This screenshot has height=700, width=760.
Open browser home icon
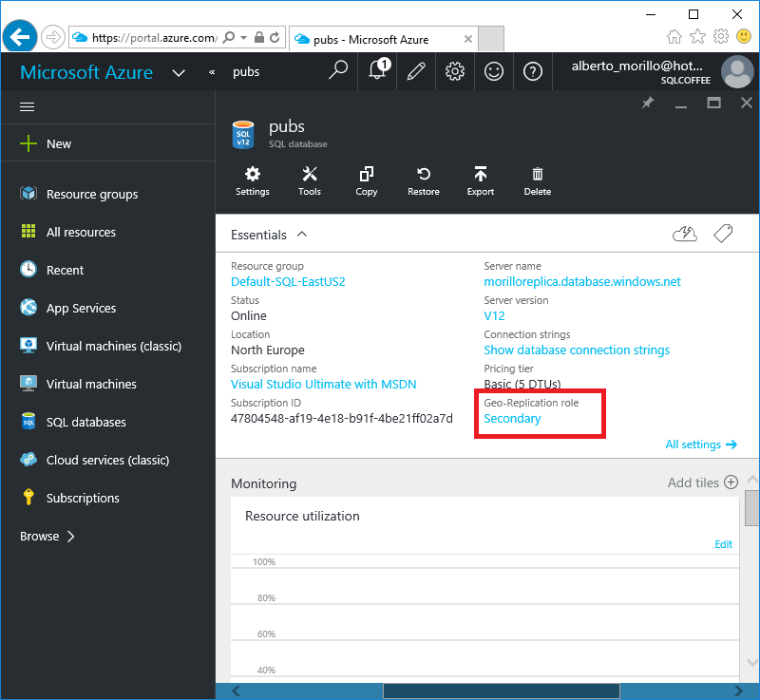[674, 36]
